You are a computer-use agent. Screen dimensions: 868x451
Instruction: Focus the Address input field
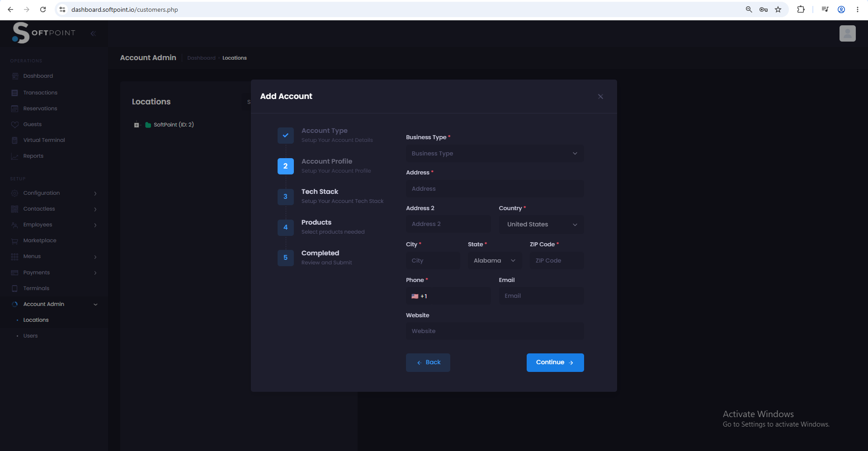click(495, 189)
